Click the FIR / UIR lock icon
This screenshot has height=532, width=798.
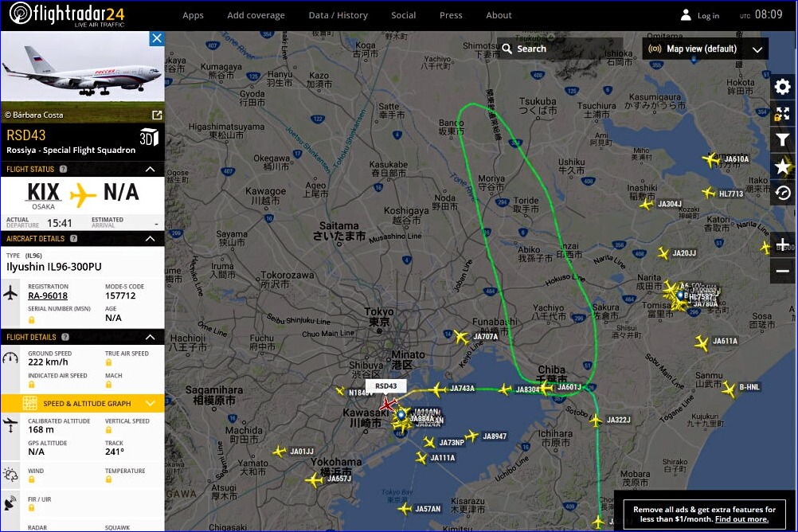pos(32,507)
